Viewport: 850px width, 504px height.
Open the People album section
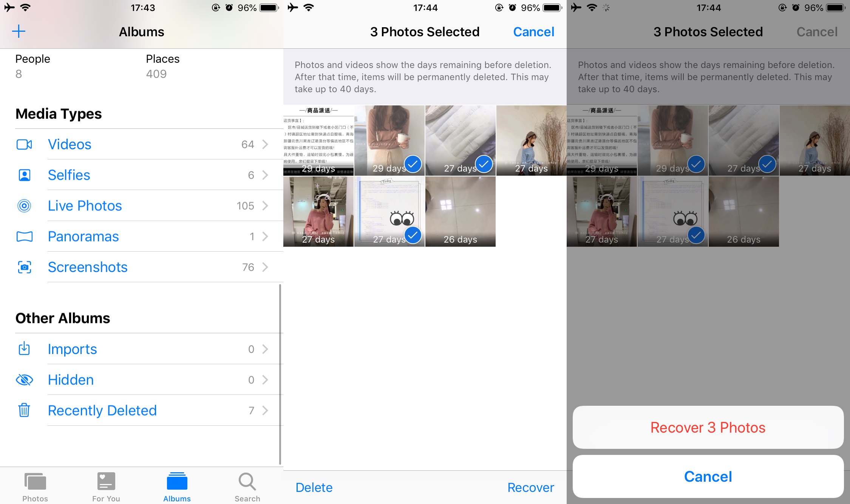click(33, 58)
